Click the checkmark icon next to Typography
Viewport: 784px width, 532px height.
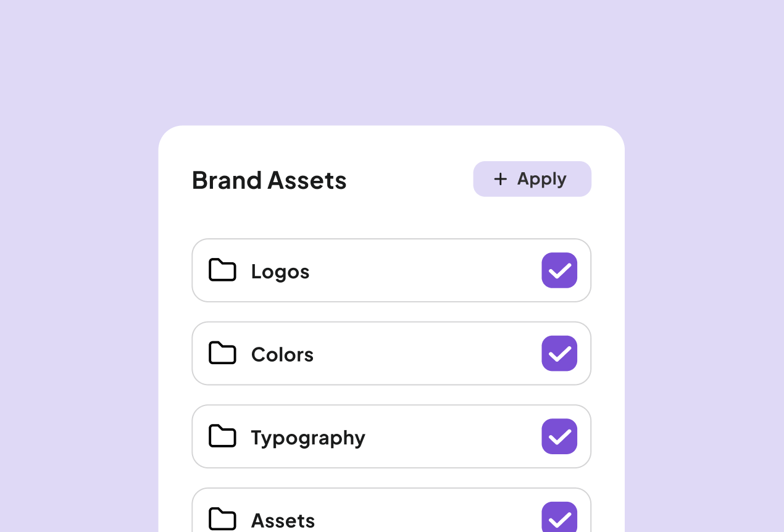click(x=559, y=436)
